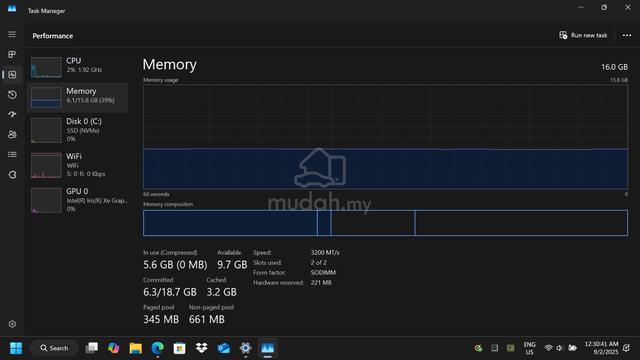Open the Users sidebar icon

(x=12, y=135)
